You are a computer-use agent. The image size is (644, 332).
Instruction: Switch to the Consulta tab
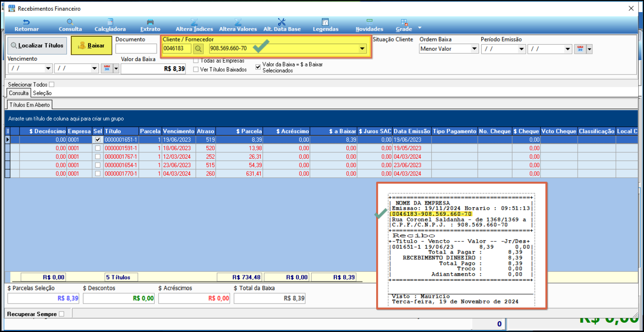[x=19, y=93]
